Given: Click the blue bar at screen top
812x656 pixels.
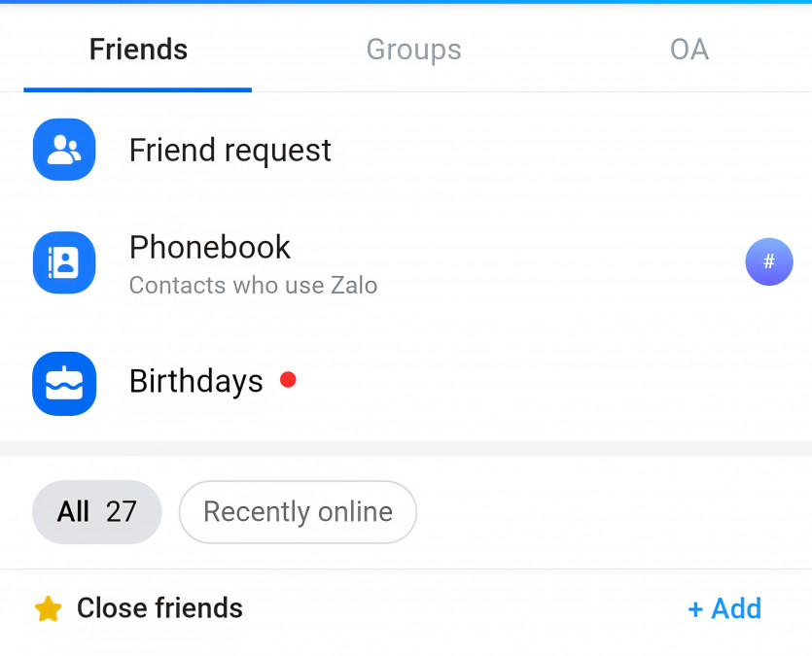Looking at the screenshot, I should tap(406, 2).
